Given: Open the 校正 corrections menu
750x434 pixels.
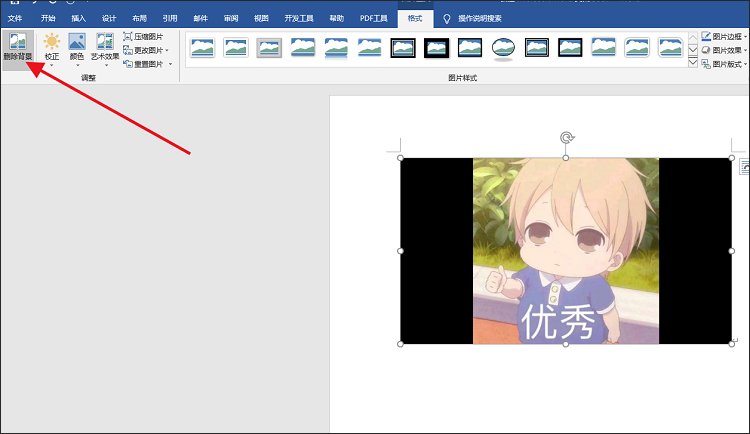Looking at the screenshot, I should 52,50.
